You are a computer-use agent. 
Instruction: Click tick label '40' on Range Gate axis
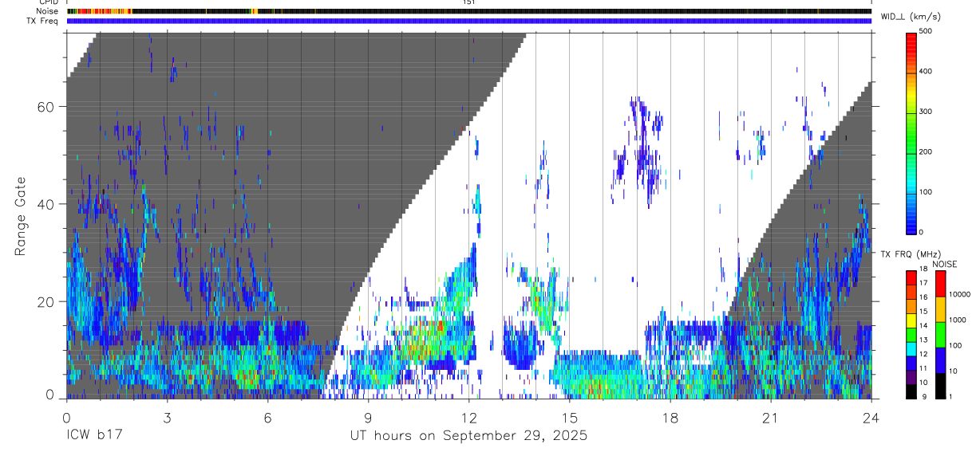point(45,204)
